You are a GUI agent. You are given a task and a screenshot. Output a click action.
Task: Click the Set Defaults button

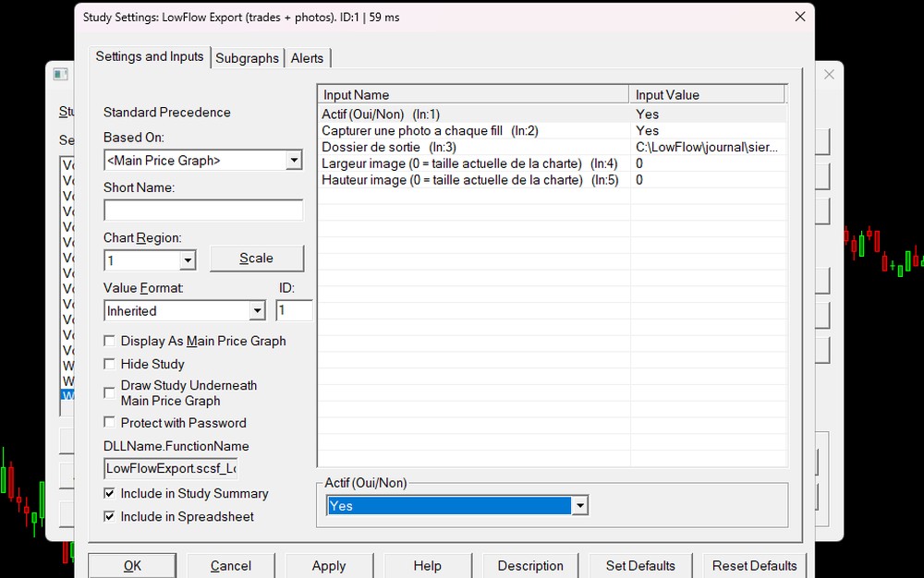[640, 566]
